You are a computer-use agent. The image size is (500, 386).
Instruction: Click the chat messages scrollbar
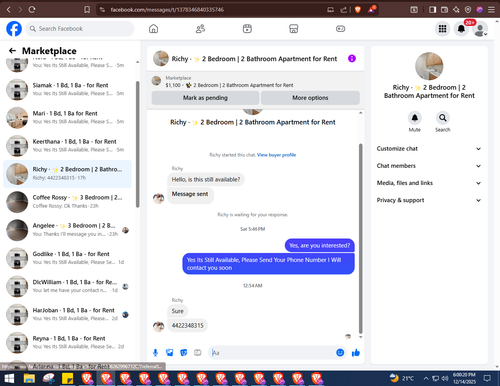360,238
